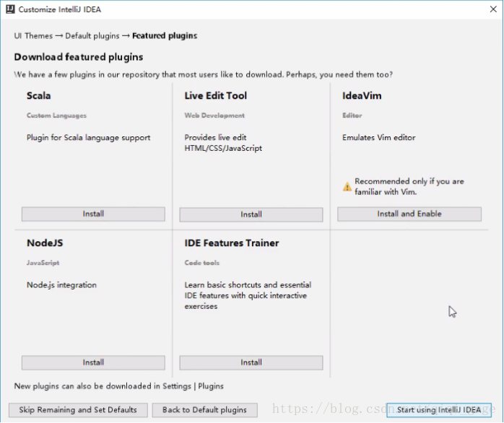Select Featured plugins breadcrumb step
The image size is (504, 423).
coord(165,35)
